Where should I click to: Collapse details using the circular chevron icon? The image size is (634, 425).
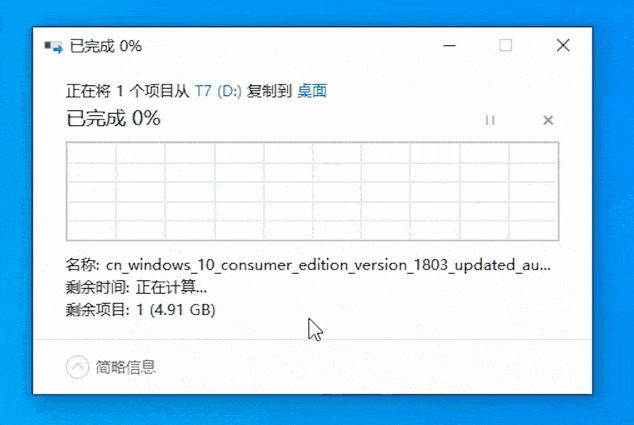pyautogui.click(x=77, y=367)
